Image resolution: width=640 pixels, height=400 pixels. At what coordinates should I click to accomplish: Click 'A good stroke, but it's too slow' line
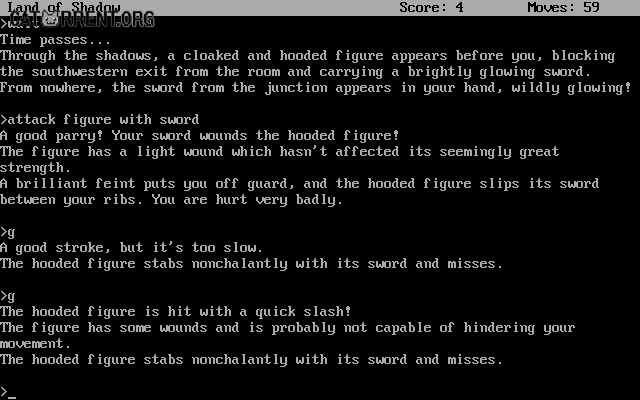pyautogui.click(x=131, y=248)
